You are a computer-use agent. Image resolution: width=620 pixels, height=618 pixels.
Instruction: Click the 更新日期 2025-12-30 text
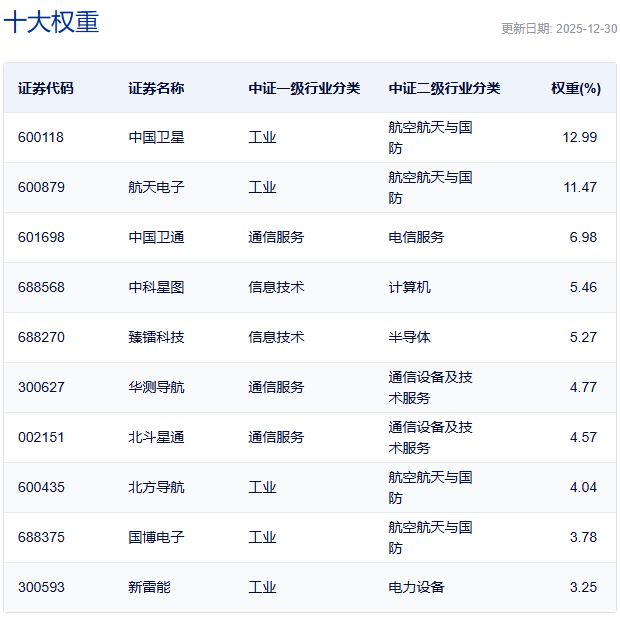(558, 29)
